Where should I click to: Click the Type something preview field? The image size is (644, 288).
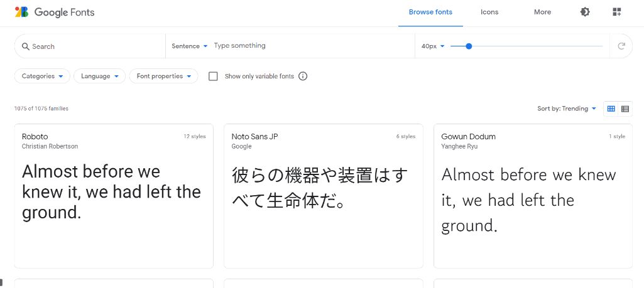point(312,46)
